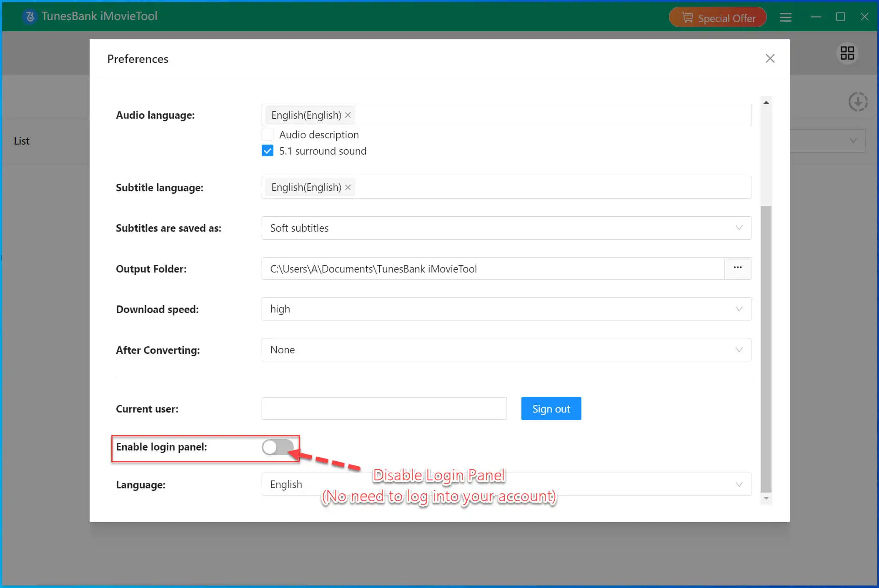Click the Audio language selection field
Screen dimensions: 879x588
[x=506, y=115]
